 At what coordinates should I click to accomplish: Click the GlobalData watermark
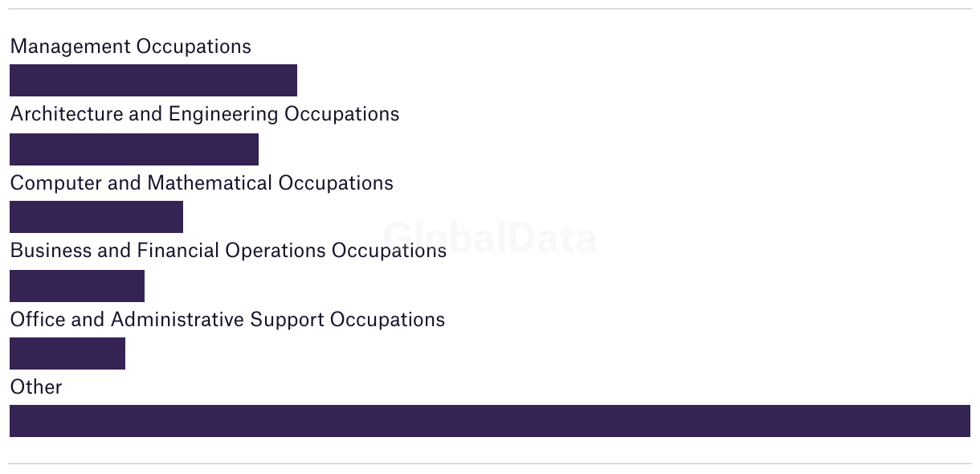tap(490, 237)
